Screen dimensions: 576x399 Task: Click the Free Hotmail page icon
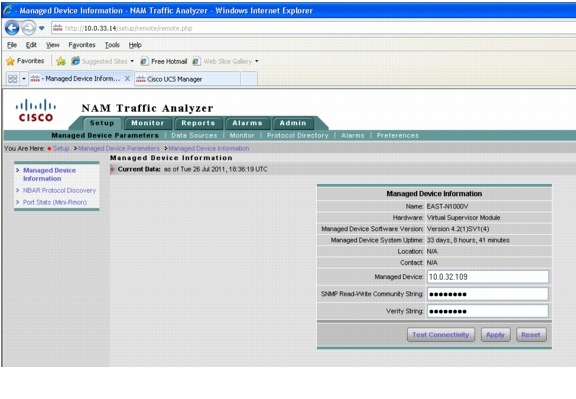[x=144, y=61]
